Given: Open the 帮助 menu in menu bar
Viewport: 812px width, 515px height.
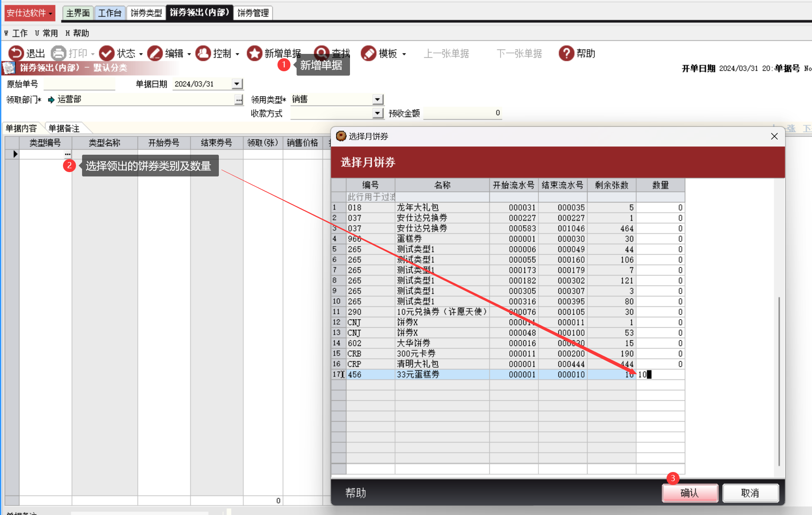Looking at the screenshot, I should click(x=77, y=33).
